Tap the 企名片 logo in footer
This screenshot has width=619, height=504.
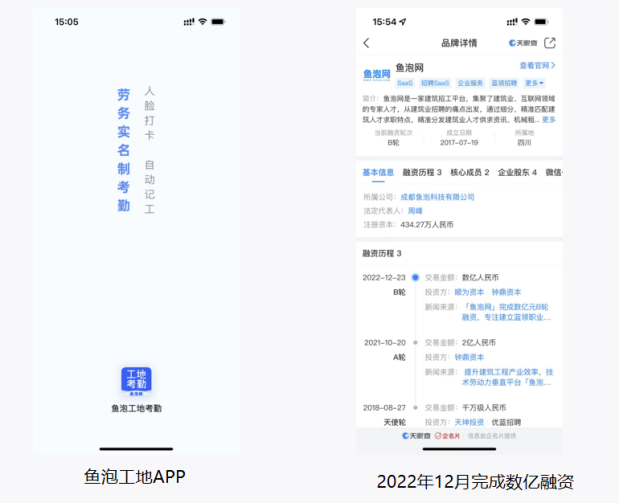[x=447, y=436]
